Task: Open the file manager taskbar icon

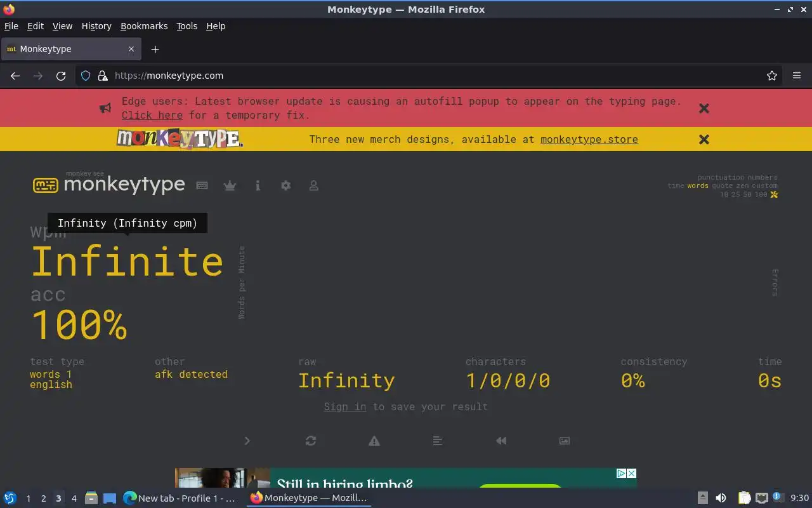Action: click(x=91, y=498)
